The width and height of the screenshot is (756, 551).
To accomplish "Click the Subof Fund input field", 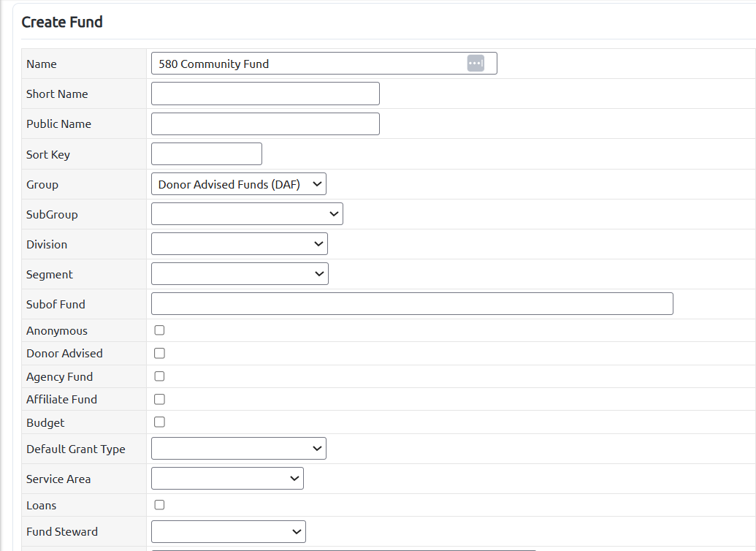I will pyautogui.click(x=412, y=303).
